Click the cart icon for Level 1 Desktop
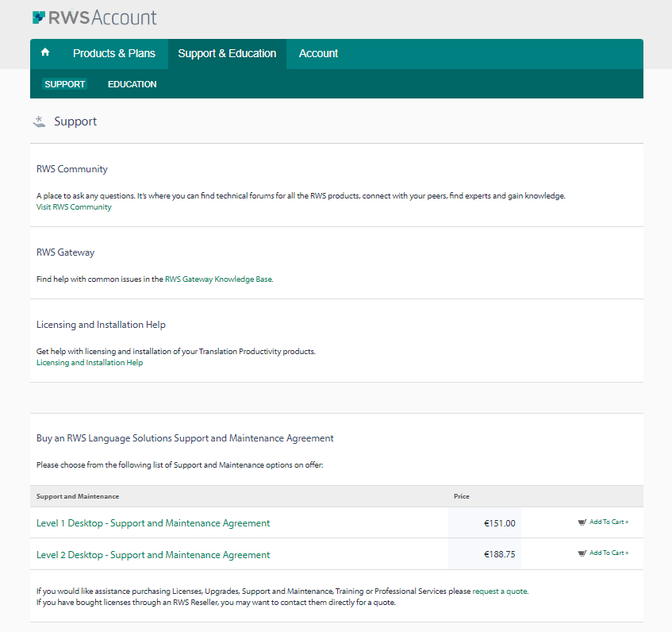 pos(582,522)
